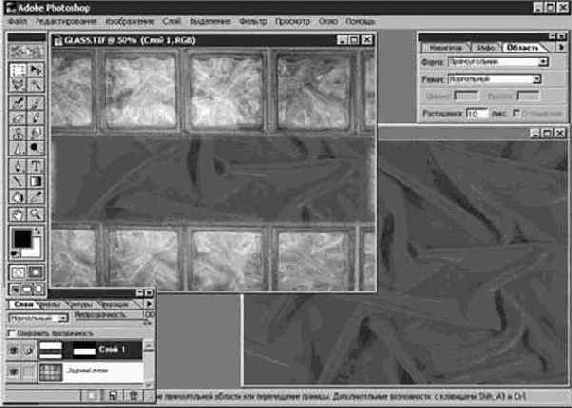
Task: Open the Помощь menu
Action: (360, 21)
